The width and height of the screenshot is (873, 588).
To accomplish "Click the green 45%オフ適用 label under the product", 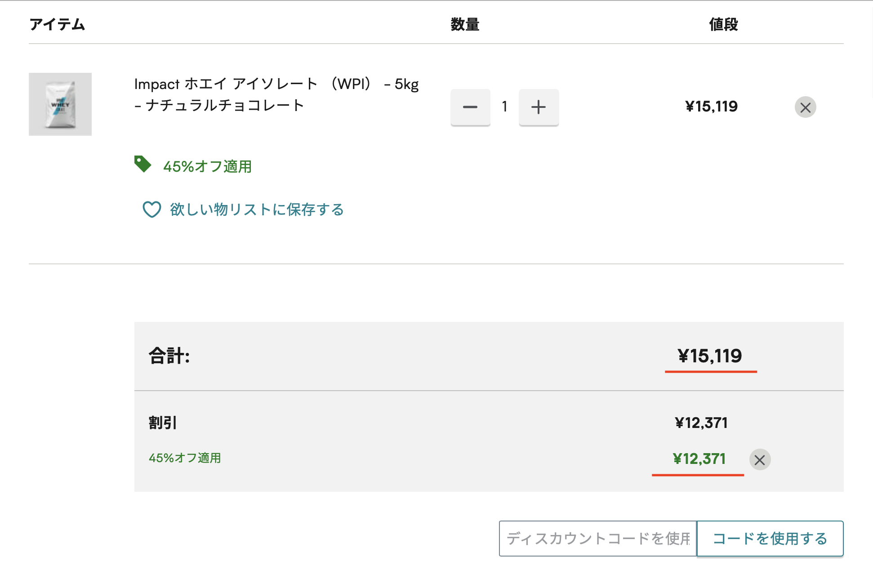I will click(207, 166).
